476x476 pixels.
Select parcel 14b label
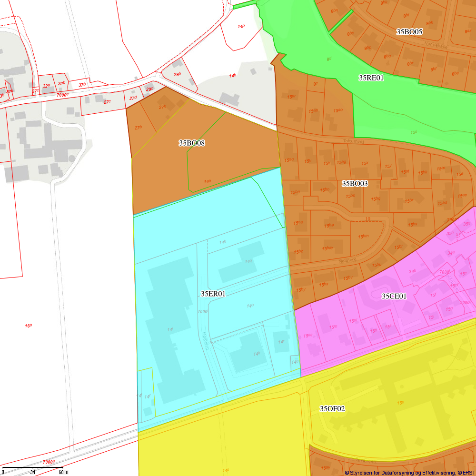[232, 76]
